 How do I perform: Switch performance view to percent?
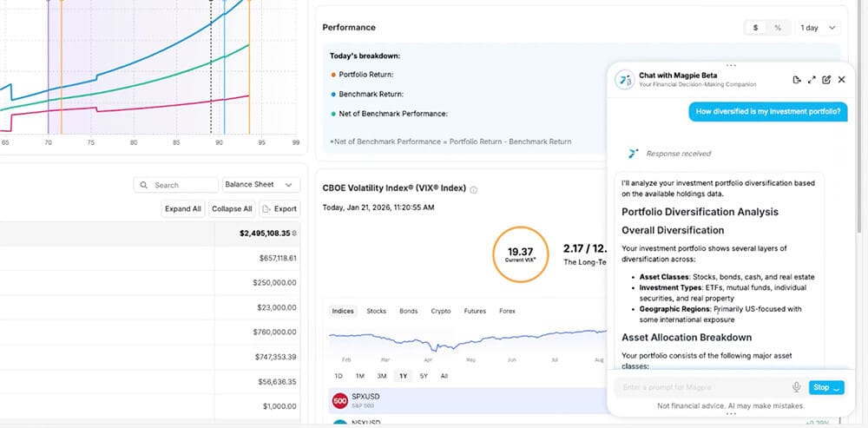pos(778,28)
